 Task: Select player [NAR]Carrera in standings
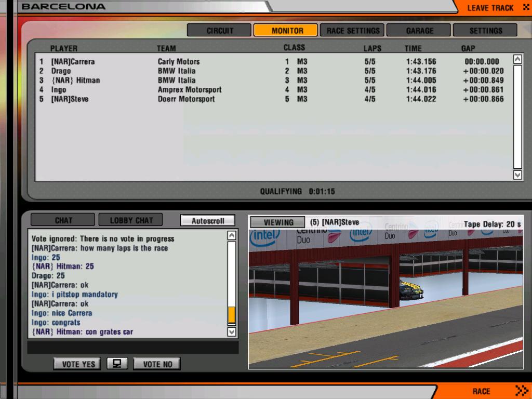tap(73, 61)
